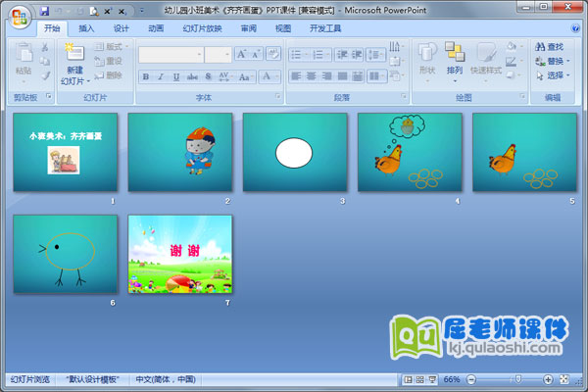Switch to Insert (插入) tab
Viewport: 588px width, 392px height.
(86, 28)
